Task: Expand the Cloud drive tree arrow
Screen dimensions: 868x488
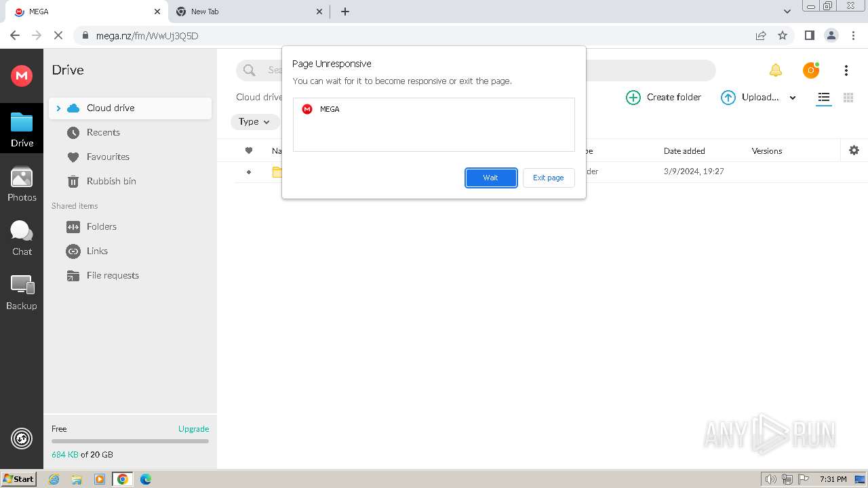Action: (x=58, y=108)
